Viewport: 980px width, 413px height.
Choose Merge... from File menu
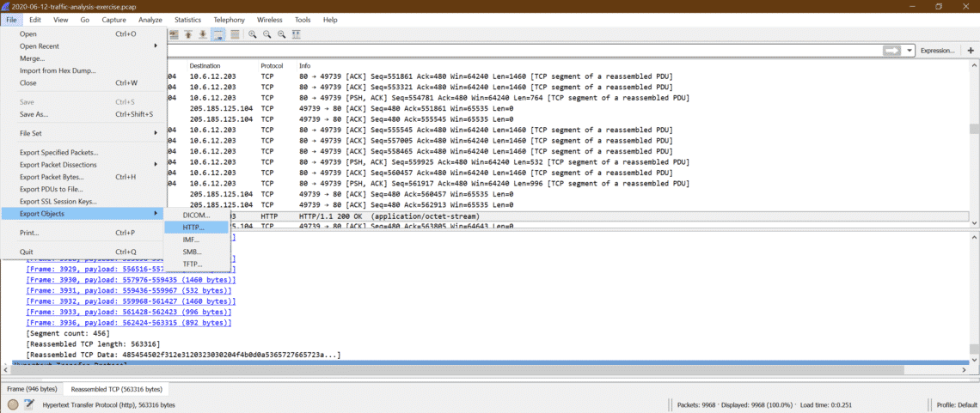83,58
